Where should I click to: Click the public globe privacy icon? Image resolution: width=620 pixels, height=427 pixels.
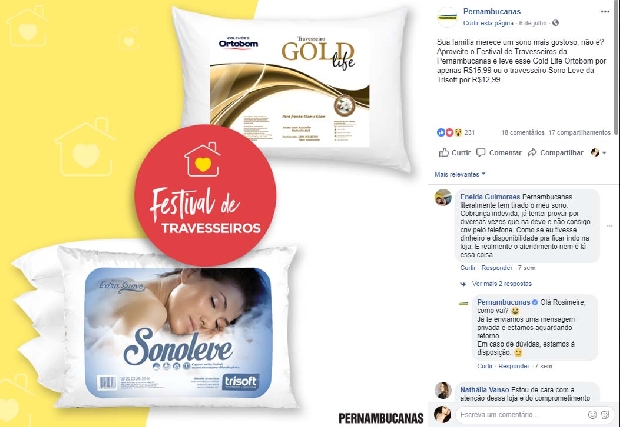(x=556, y=23)
